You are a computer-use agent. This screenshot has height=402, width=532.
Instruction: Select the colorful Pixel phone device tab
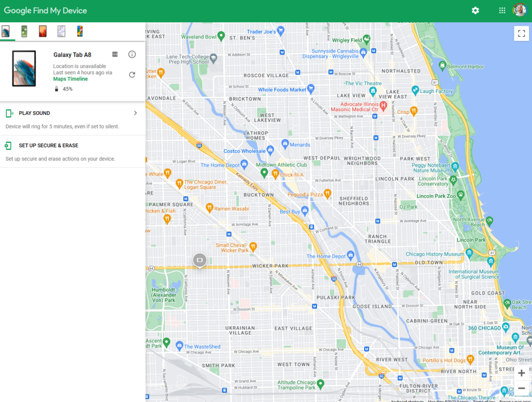[80, 31]
